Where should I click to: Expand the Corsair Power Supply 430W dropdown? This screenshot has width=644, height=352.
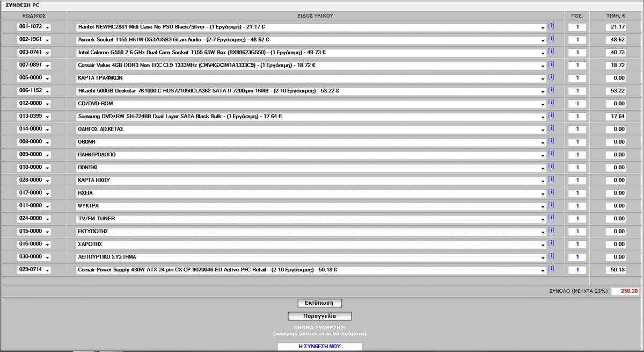tap(311, 270)
